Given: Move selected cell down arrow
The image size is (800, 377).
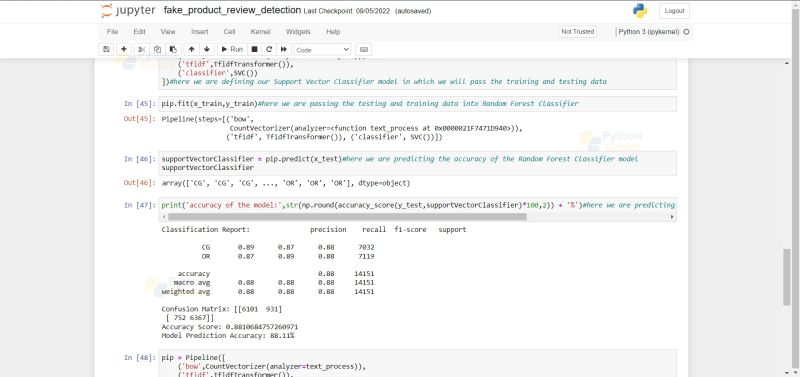Looking at the screenshot, I should click(207, 49).
